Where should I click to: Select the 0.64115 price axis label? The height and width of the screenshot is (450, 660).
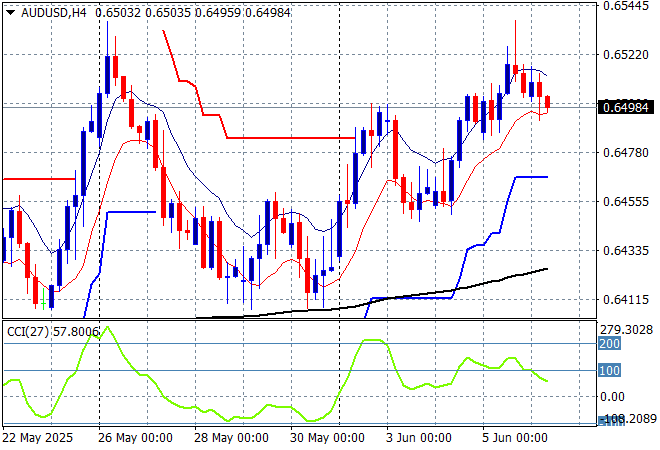coord(627,299)
